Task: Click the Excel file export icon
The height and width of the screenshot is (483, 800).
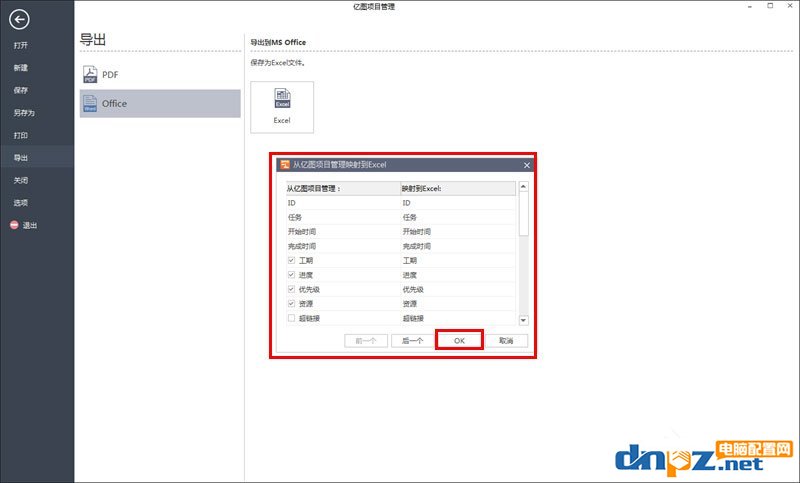Action: (x=282, y=106)
